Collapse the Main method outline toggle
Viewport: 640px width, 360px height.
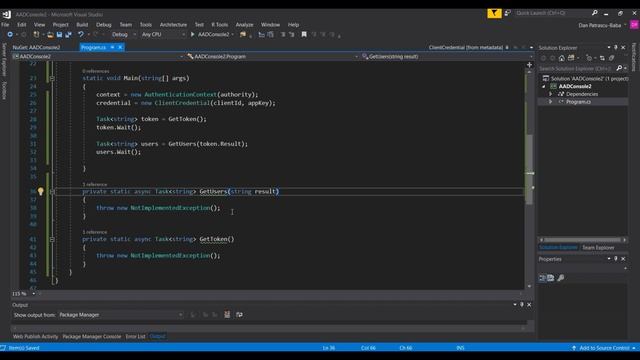52,78
